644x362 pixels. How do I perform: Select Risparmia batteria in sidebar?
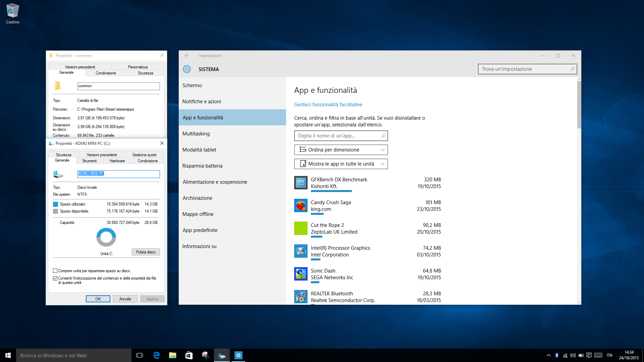coord(232,166)
